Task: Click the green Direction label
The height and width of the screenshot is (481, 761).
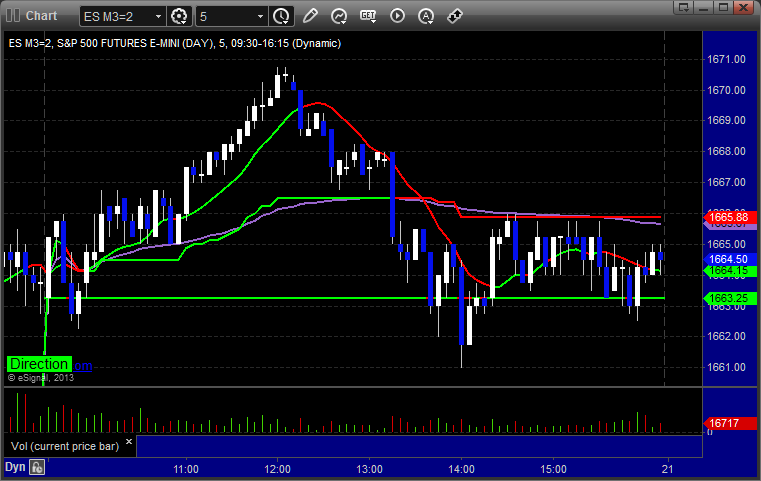Action: (39, 364)
